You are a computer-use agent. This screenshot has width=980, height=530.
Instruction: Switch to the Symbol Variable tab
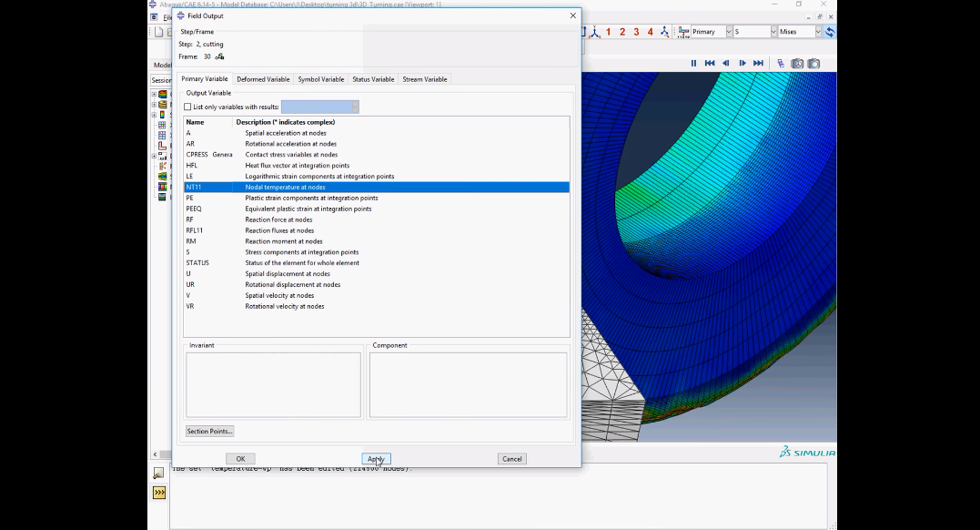pos(320,79)
